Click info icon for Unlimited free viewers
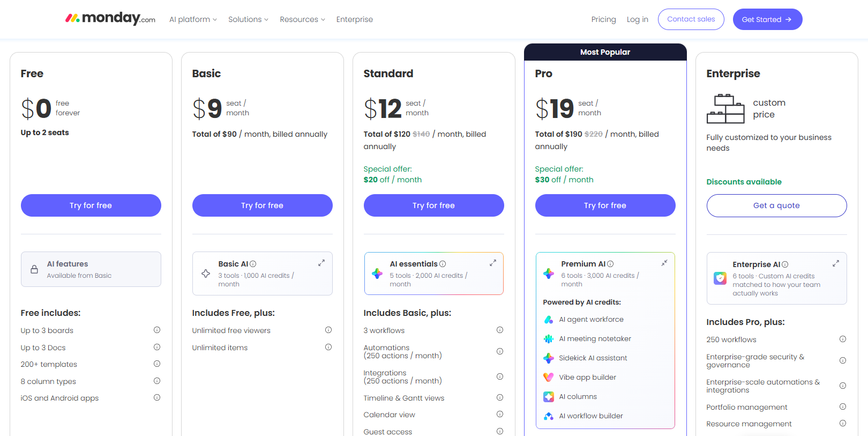868x436 pixels. click(328, 330)
